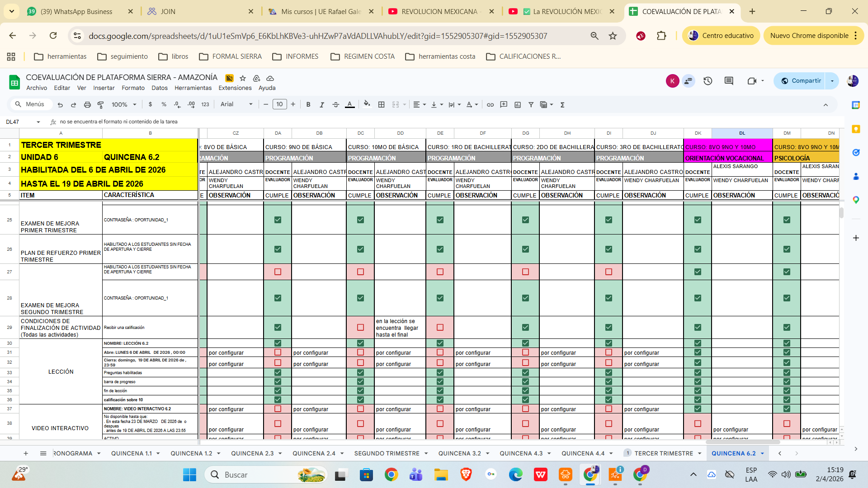Click the fill color bucket icon
This screenshot has width=868, height=488.
coord(367,104)
